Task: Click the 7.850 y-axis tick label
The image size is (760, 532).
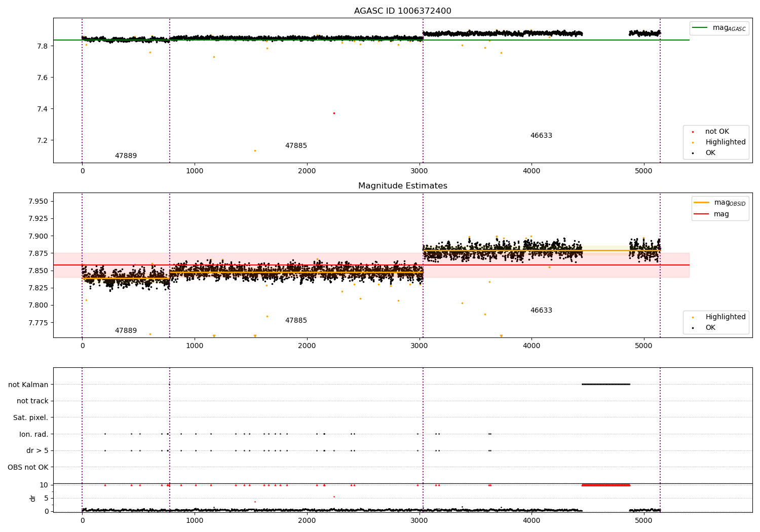Action: click(37, 271)
